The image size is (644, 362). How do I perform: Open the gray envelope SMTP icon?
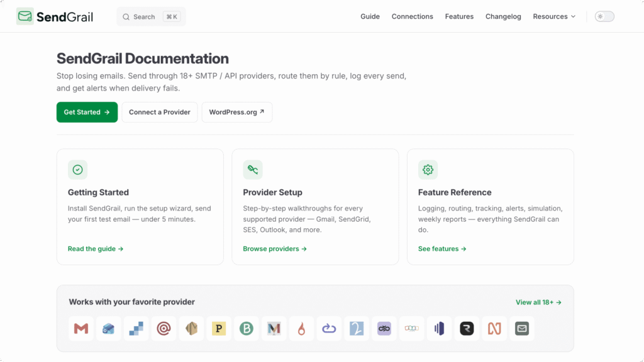(x=521, y=328)
